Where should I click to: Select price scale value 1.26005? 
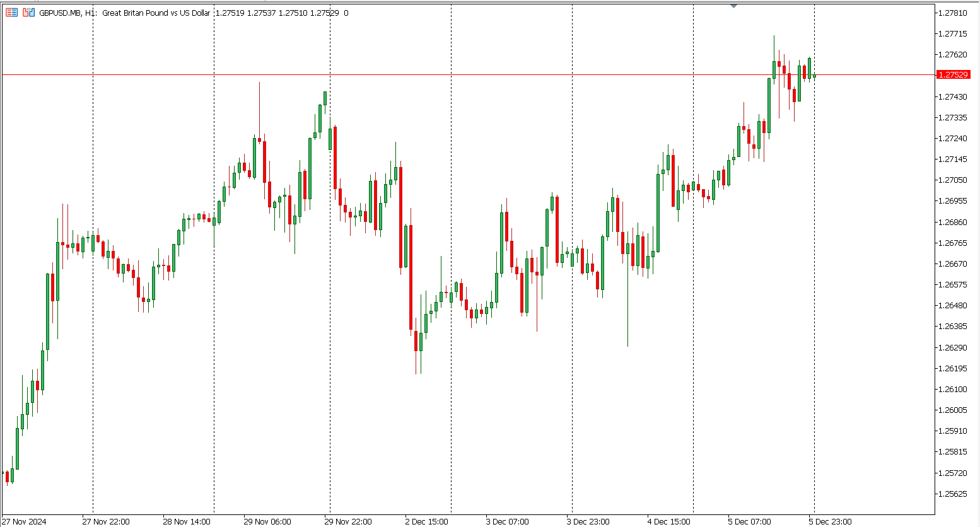point(953,410)
